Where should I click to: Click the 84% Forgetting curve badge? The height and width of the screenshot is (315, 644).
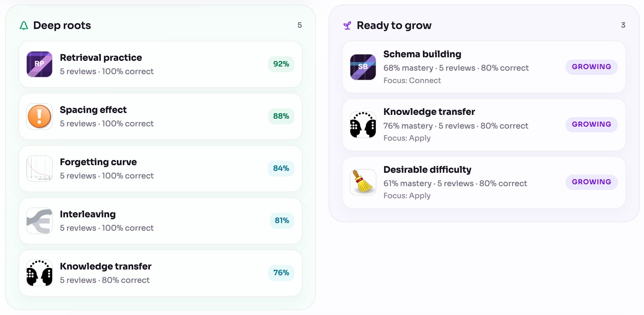click(281, 168)
